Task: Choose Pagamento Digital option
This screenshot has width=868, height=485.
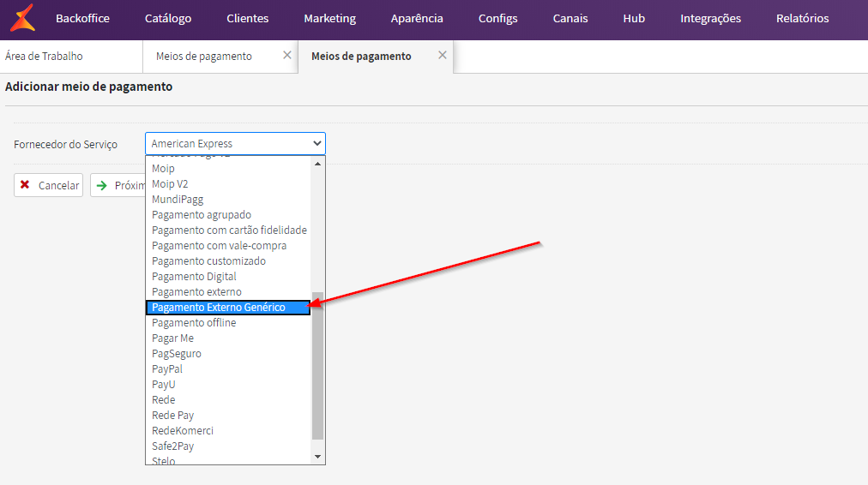Action: (x=228, y=277)
